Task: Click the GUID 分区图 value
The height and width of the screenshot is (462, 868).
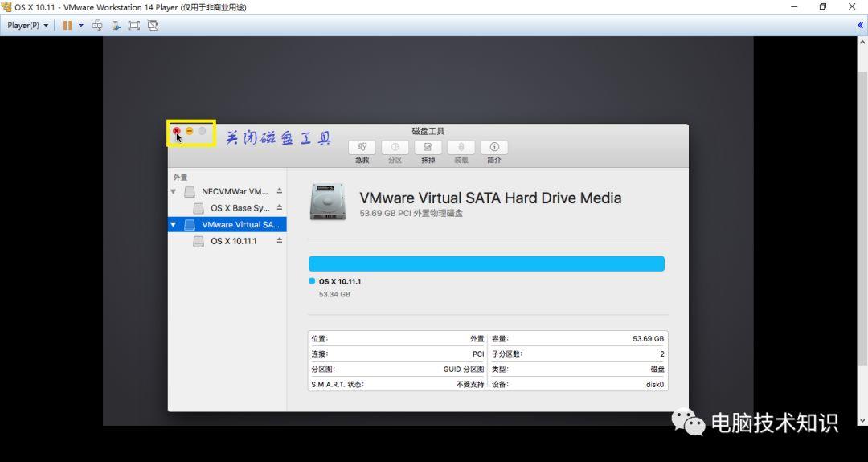Action: pyautogui.click(x=464, y=369)
